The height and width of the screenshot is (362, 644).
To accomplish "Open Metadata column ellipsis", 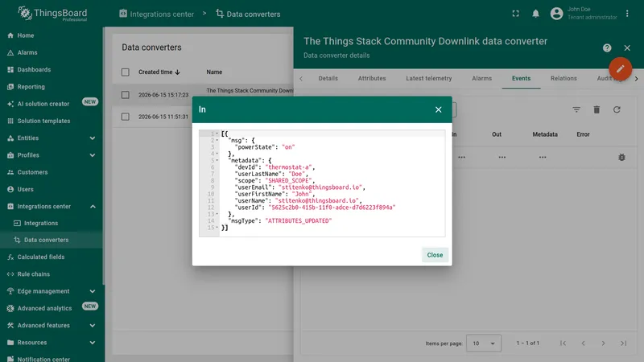I will click(543, 157).
